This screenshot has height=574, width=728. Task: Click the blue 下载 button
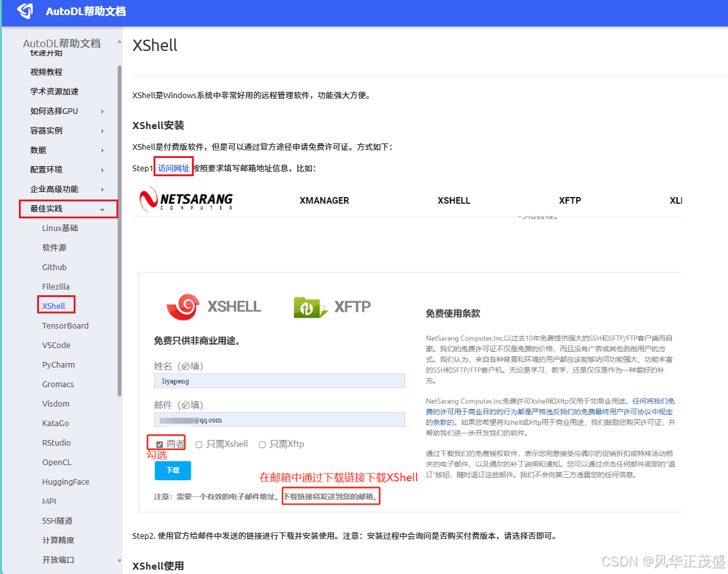point(172,470)
